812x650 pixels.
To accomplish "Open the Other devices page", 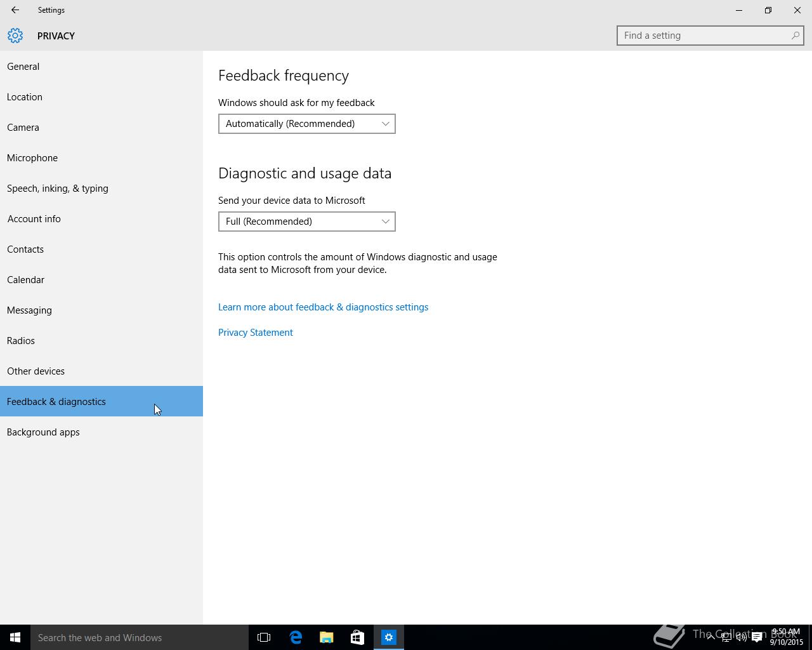I will tap(101, 371).
